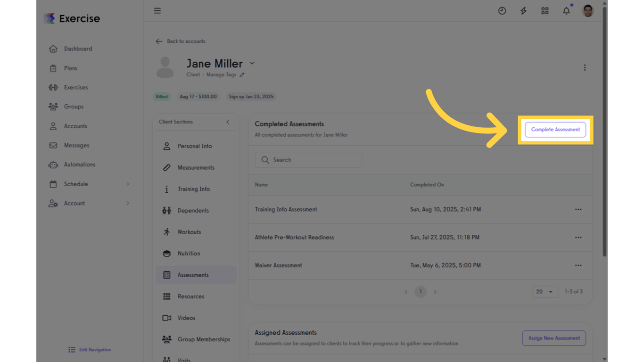Screen dimensions: 644x362
Task: Click the Athlete Pre-Workout Readiness name
Action: tap(295, 238)
